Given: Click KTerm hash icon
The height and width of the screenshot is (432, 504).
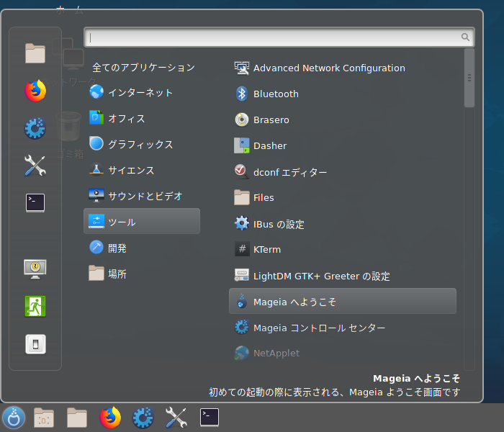Looking at the screenshot, I should point(242,249).
